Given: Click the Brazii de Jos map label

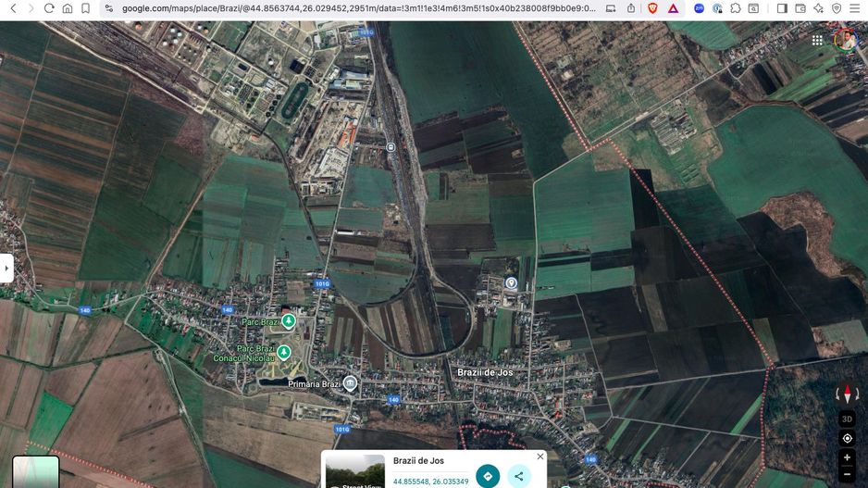Looking at the screenshot, I should (485, 372).
